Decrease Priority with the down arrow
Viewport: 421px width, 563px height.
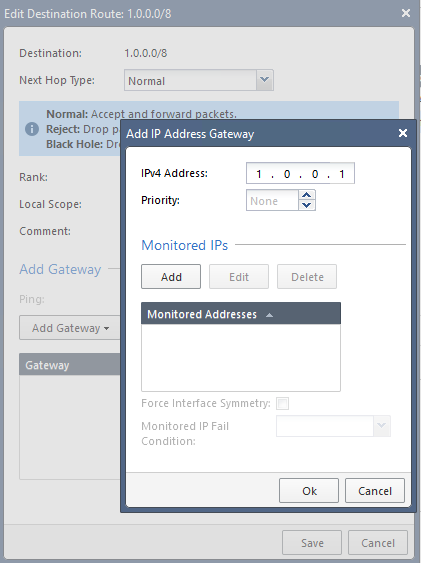point(307,205)
